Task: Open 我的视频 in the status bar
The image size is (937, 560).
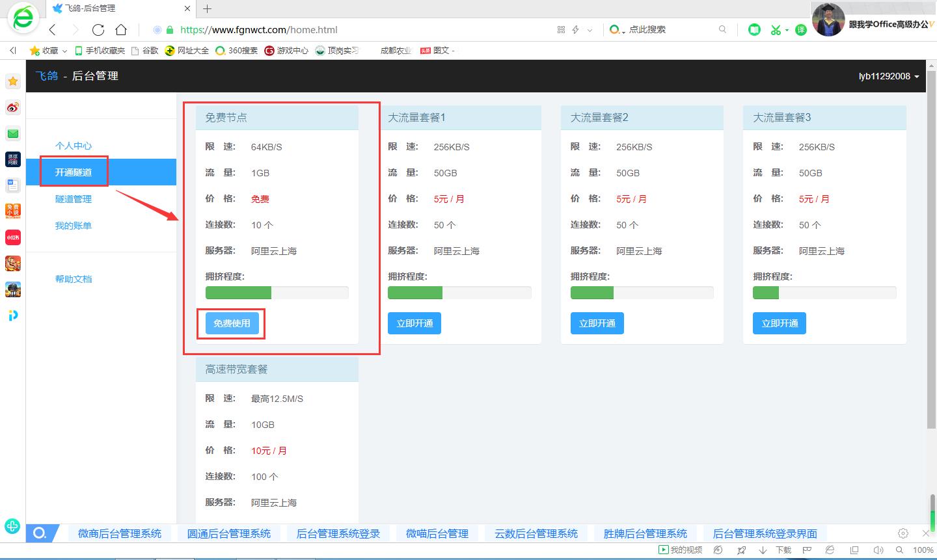Action: pyautogui.click(x=680, y=550)
